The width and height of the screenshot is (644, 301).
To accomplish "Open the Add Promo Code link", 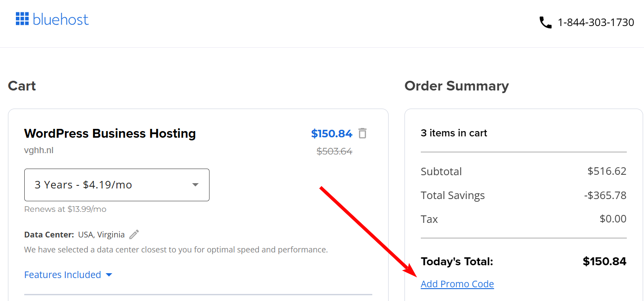I will coord(457,284).
